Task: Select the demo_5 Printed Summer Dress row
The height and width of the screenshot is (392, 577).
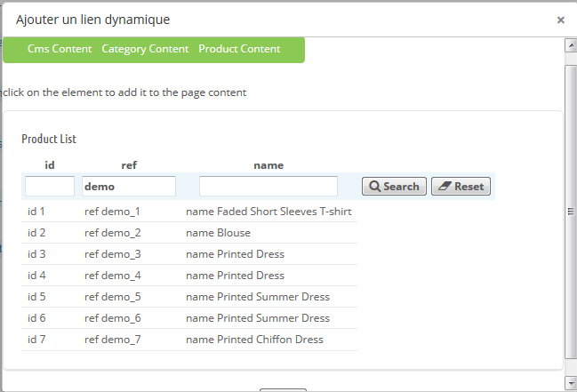Action: click(189, 297)
